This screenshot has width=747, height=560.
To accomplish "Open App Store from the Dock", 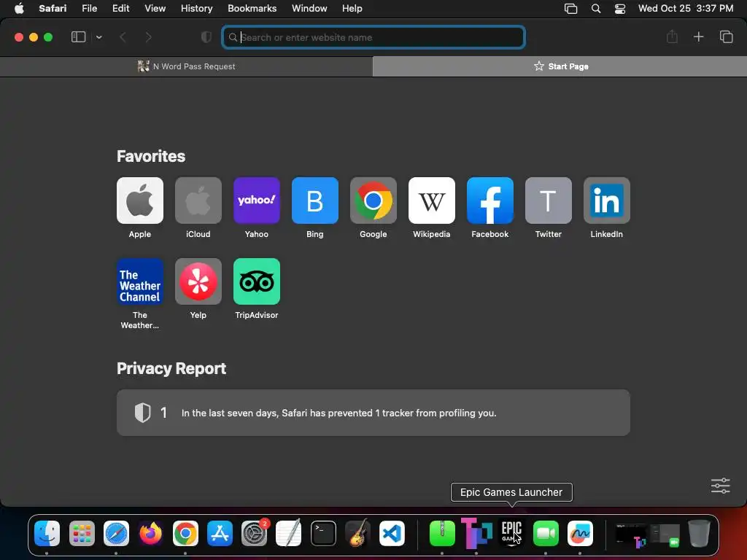I will tap(220, 533).
